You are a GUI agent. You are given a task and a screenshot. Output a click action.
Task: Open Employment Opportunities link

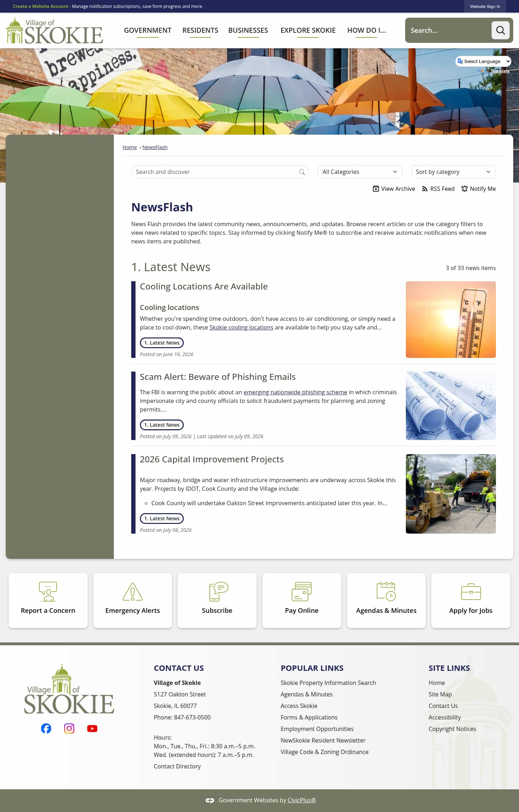[317, 729]
